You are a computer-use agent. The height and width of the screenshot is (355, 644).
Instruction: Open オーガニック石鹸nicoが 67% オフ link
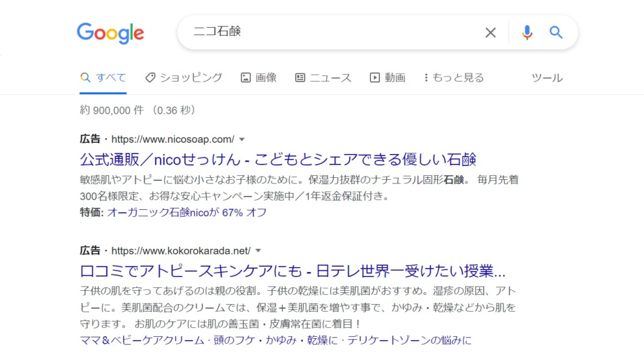[x=187, y=212]
